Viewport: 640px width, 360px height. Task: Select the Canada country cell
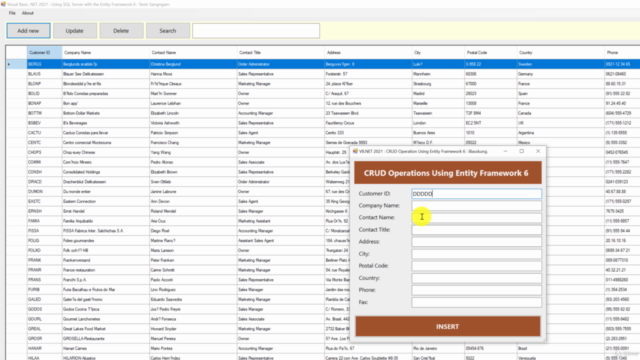tap(560, 113)
